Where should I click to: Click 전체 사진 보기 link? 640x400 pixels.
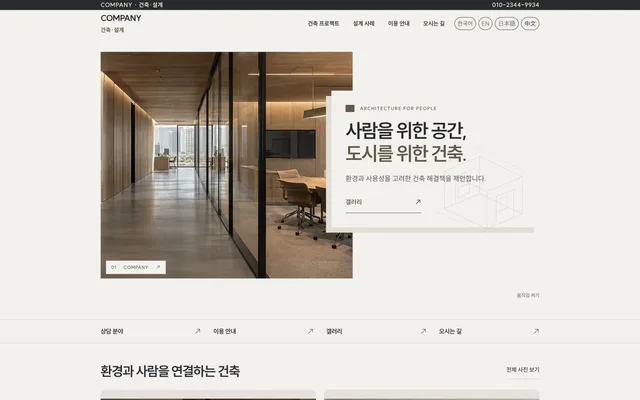click(523, 370)
